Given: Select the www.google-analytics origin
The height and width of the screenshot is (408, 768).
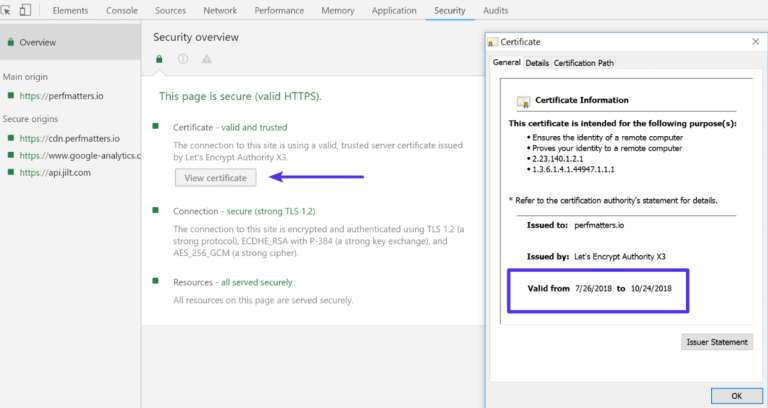Looking at the screenshot, I should click(x=80, y=156).
